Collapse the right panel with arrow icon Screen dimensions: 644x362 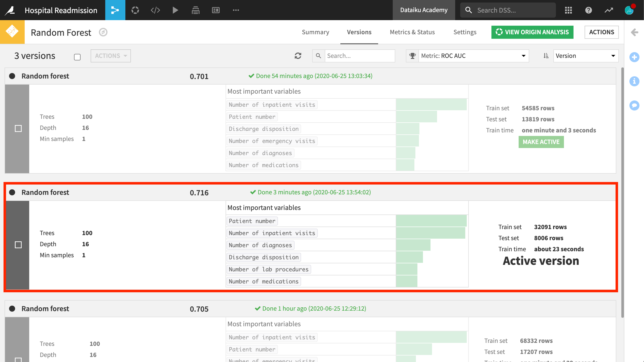pyautogui.click(x=634, y=32)
